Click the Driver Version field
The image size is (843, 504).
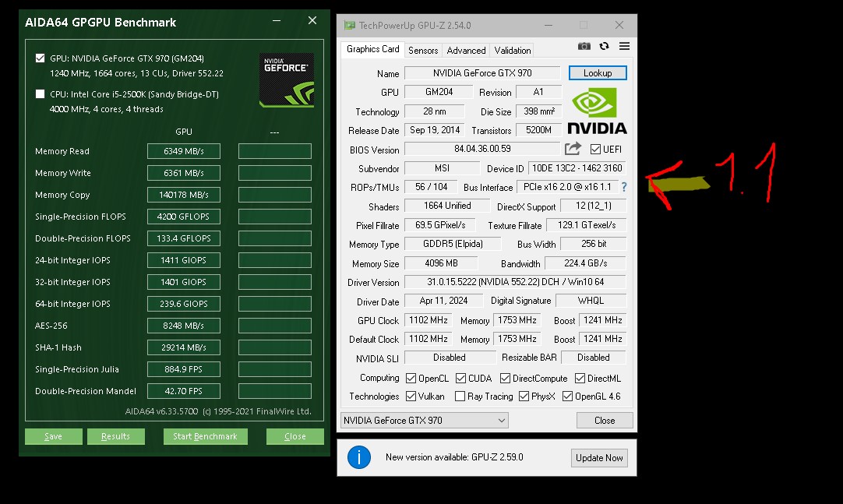[x=515, y=282]
